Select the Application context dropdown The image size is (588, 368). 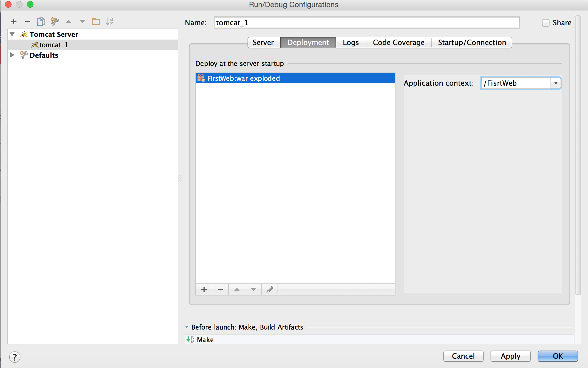tap(557, 83)
